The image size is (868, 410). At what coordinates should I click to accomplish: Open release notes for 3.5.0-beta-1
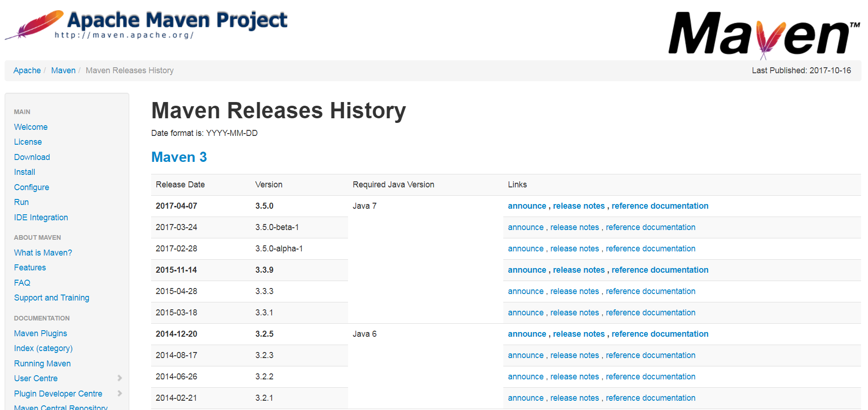[575, 227]
